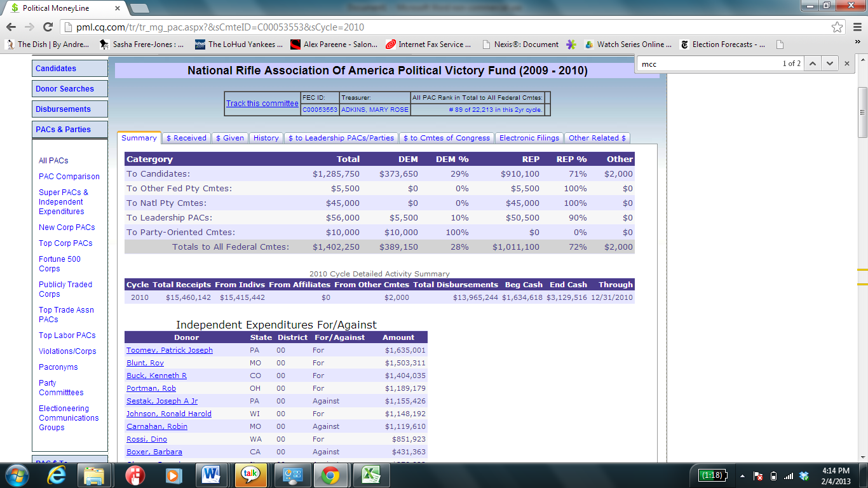Viewport: 868px width, 488px height.
Task: Open Nexis Document bookmark
Action: pyautogui.click(x=520, y=44)
